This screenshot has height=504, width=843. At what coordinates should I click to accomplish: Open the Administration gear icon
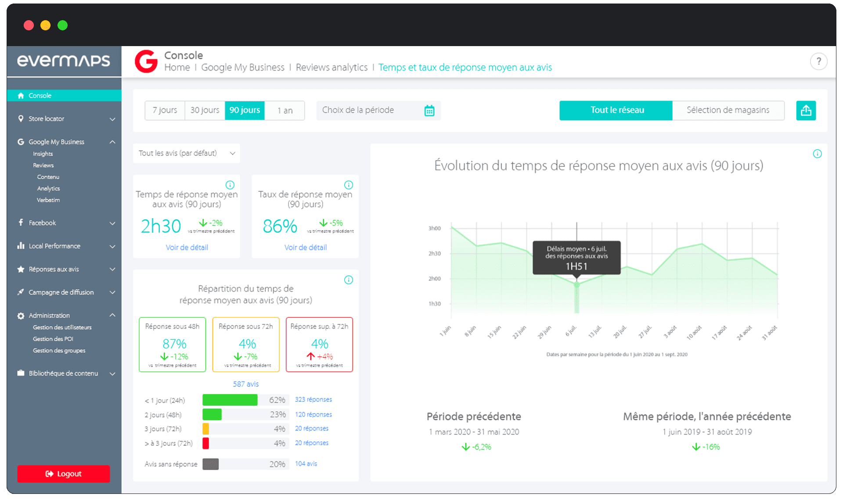click(20, 315)
